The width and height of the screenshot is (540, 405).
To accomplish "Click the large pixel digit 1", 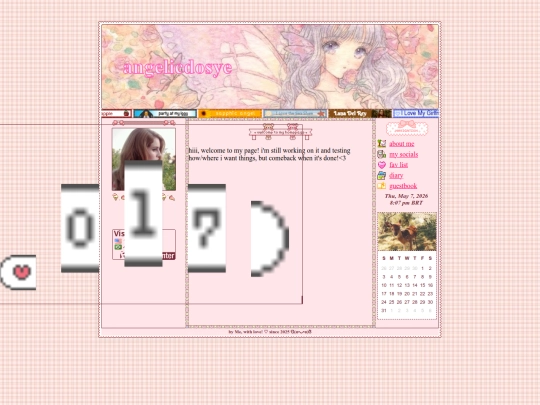I will coord(143,214).
